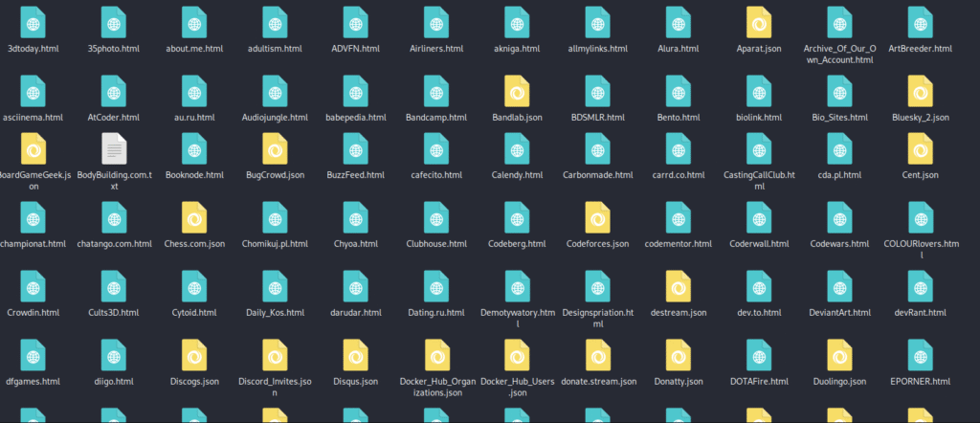The height and width of the screenshot is (423, 980).
Task: Click the Airliners.html filename label
Action: point(436,49)
